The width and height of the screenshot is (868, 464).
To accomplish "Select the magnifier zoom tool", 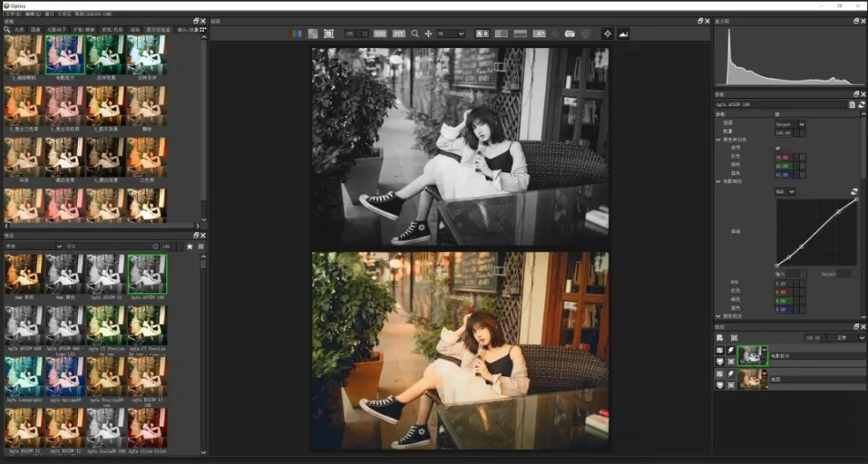I will [415, 34].
